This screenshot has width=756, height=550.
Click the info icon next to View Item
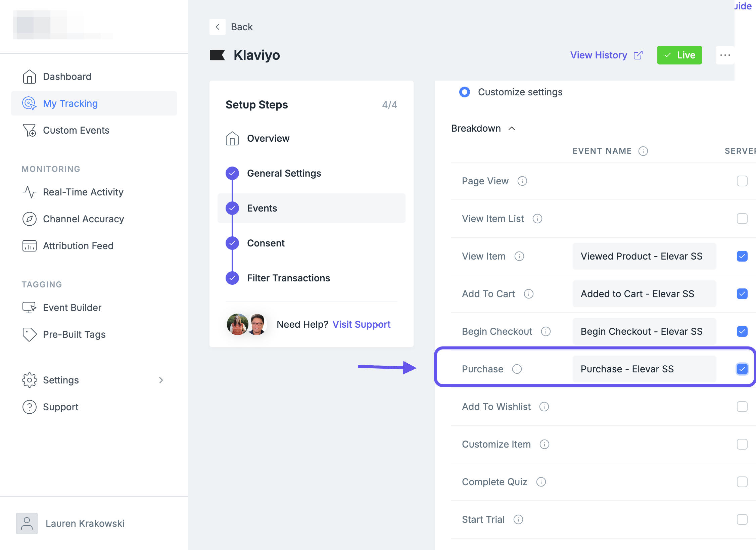519,256
